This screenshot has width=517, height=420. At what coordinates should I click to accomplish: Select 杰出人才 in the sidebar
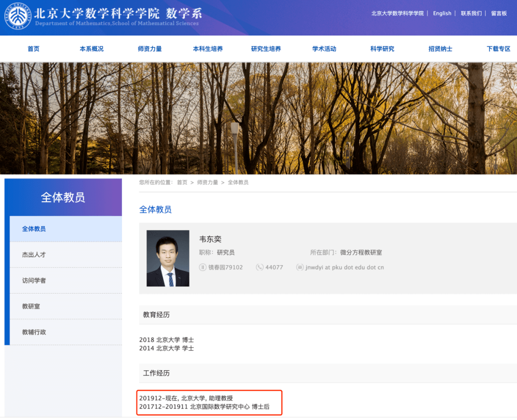pos(34,255)
